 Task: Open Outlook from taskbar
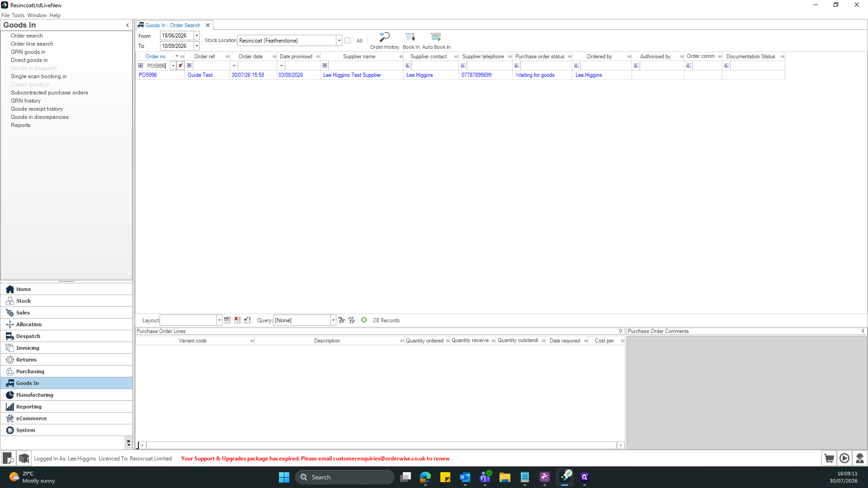pyautogui.click(x=465, y=477)
